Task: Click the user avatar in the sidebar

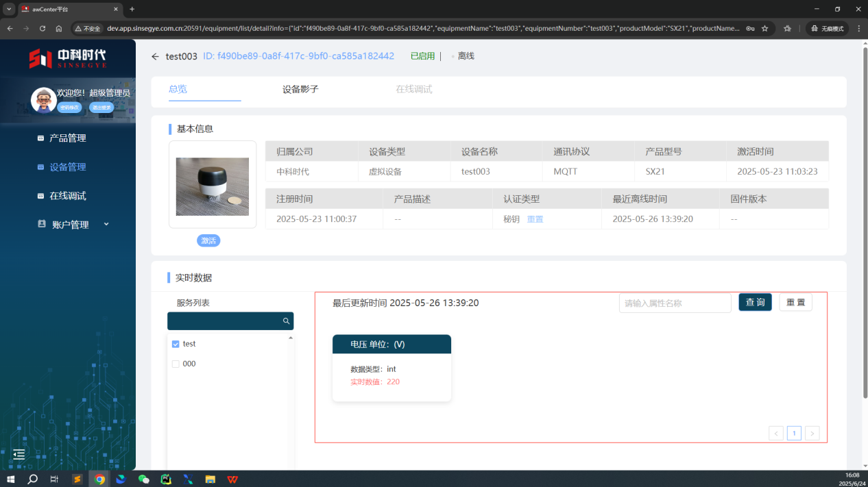Action: click(x=44, y=100)
